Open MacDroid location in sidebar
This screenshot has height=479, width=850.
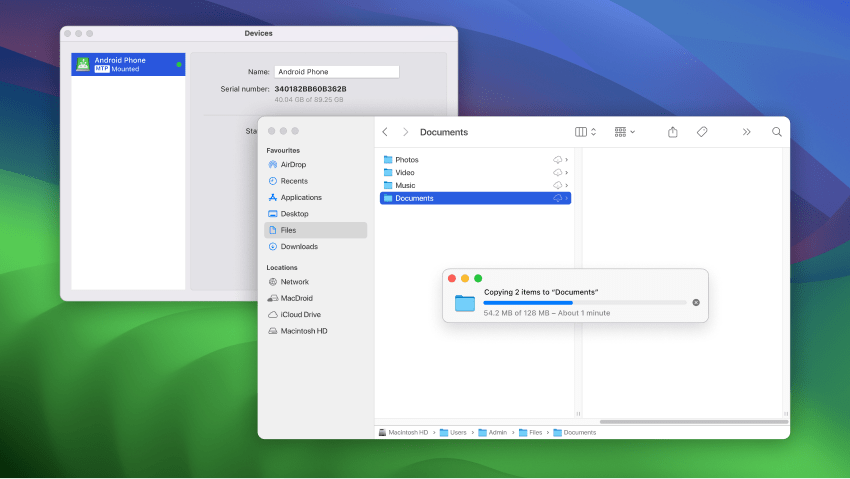pyautogui.click(x=315, y=298)
